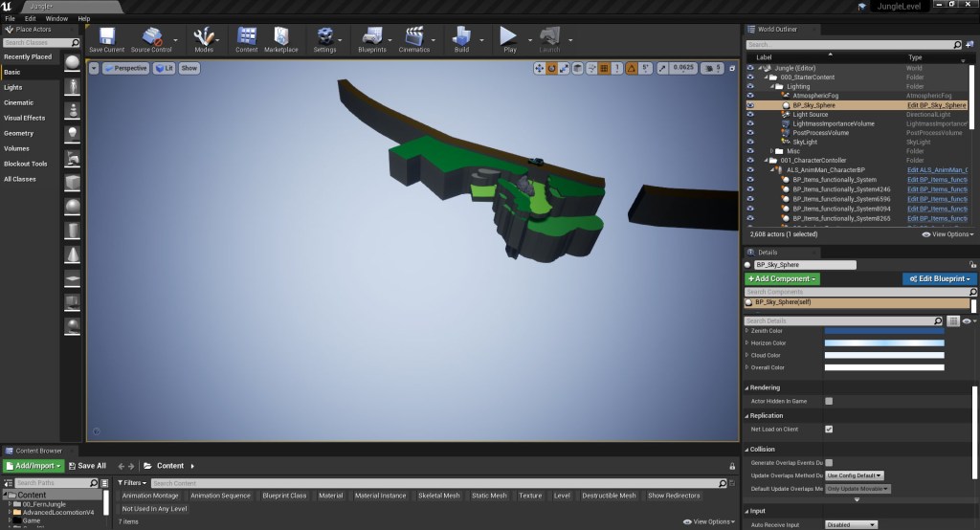Open editor Settings from the toolbar
This screenshot has height=530, width=980.
(324, 36)
